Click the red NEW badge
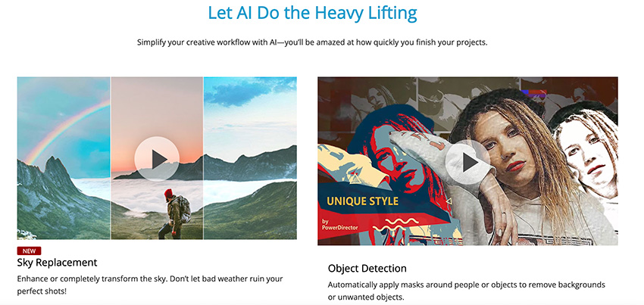This screenshot has width=644, height=305. (x=29, y=251)
